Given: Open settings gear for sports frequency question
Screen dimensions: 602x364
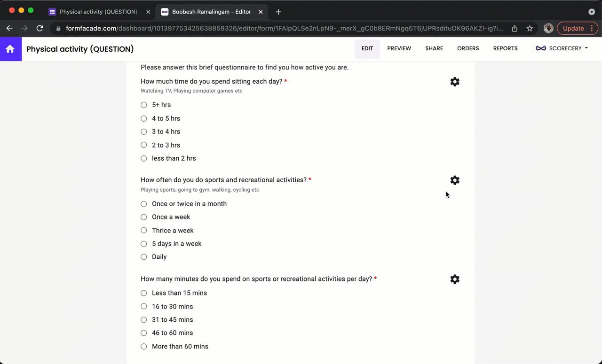Looking at the screenshot, I should click(454, 180).
